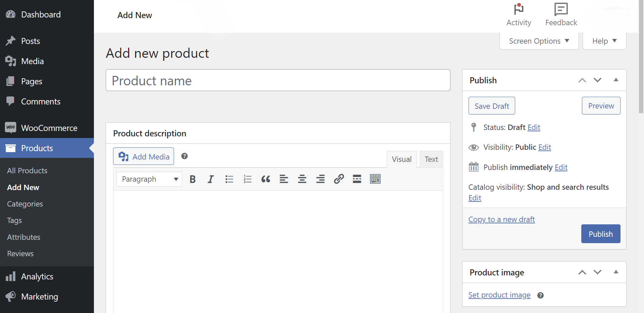Align text left
The image size is (644, 313).
284,179
